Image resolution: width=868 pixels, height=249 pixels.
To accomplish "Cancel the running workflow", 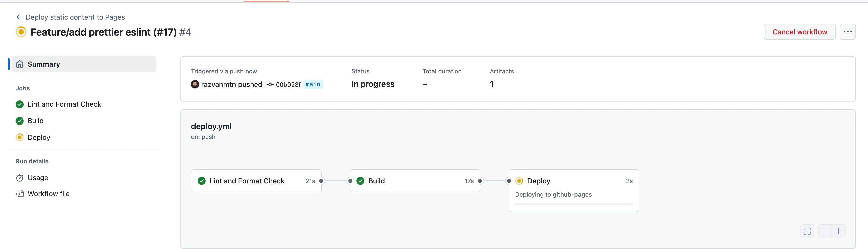I will (799, 32).
